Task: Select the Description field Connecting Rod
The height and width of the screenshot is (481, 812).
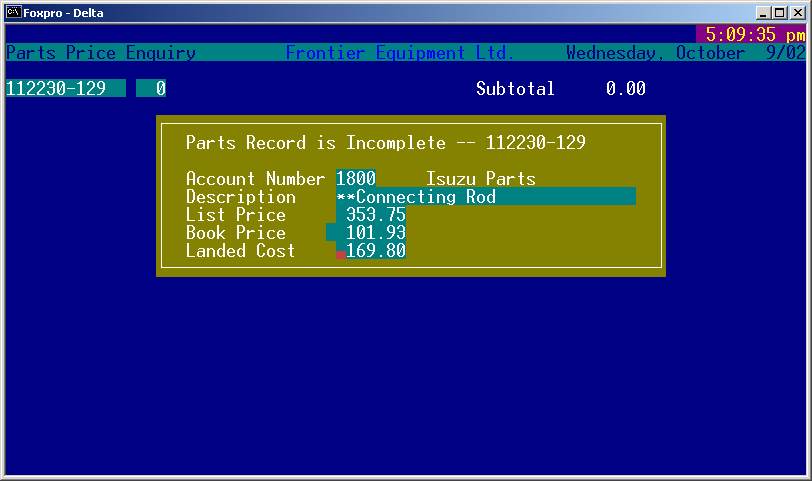Action: coord(485,197)
